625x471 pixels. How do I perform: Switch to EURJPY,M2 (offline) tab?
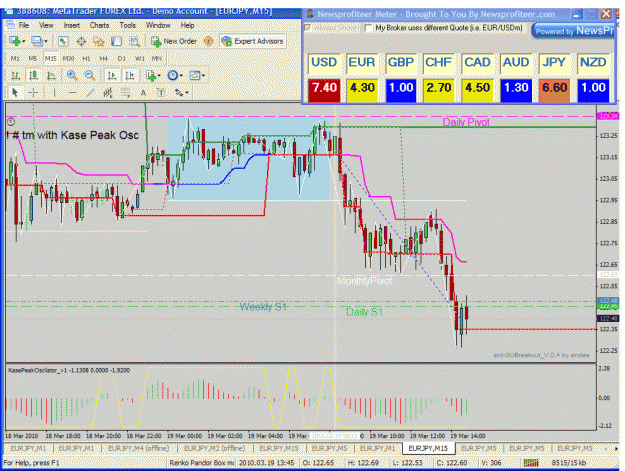(214, 449)
